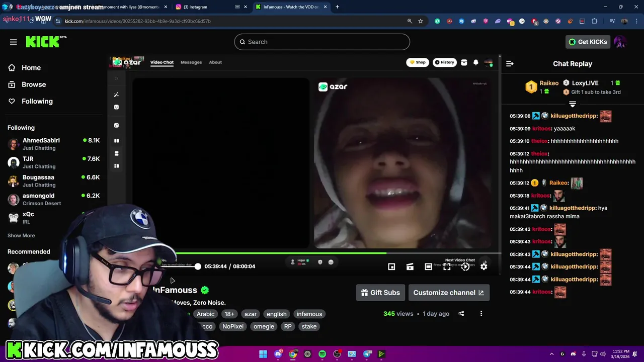The image size is (644, 362).
Task: Click the Gift Subs button
Action: click(380, 293)
